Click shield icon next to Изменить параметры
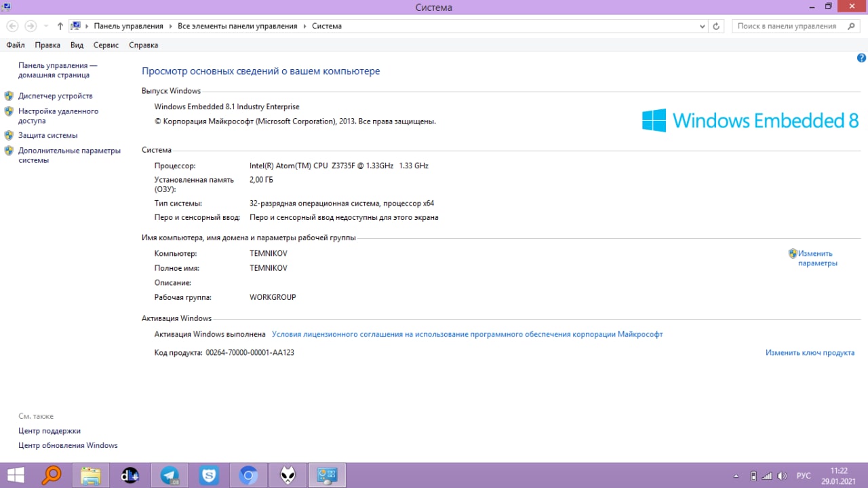The image size is (868, 488). (x=793, y=253)
